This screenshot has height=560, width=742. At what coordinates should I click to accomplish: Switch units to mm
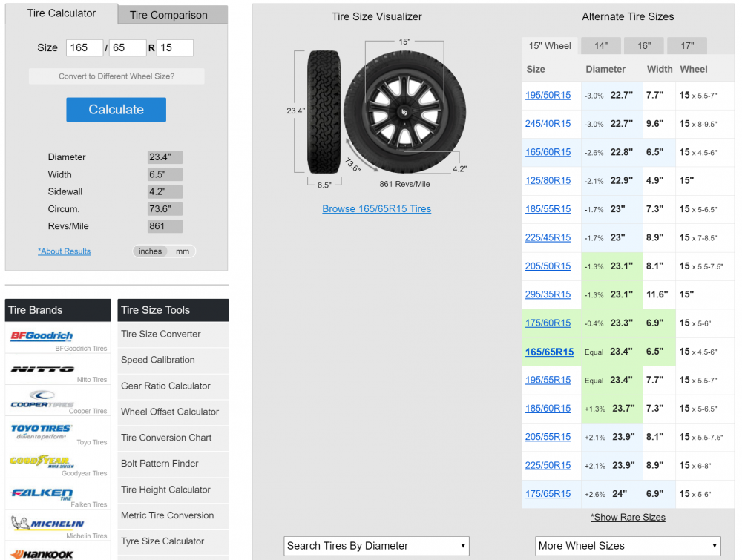(183, 251)
